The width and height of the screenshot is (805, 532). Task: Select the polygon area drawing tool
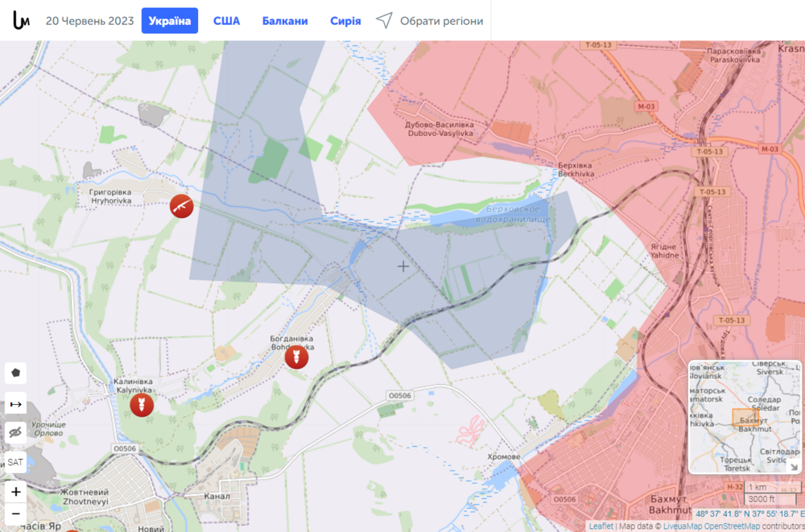15,373
